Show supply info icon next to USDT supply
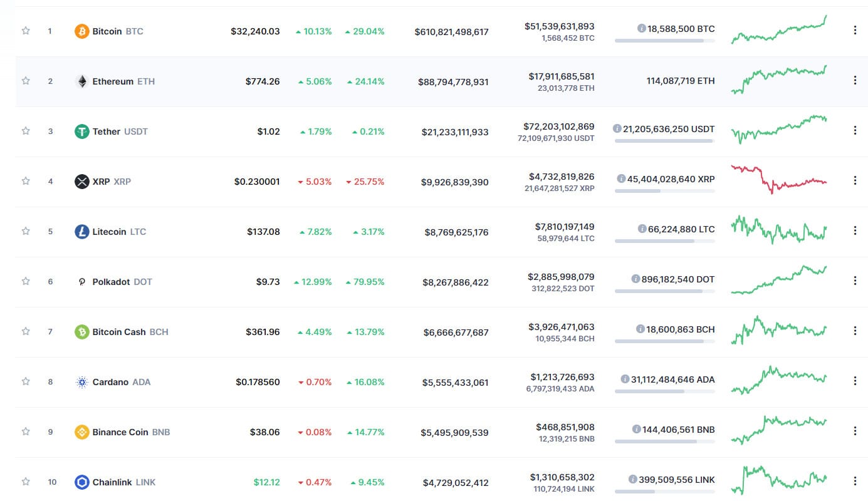 617,128
